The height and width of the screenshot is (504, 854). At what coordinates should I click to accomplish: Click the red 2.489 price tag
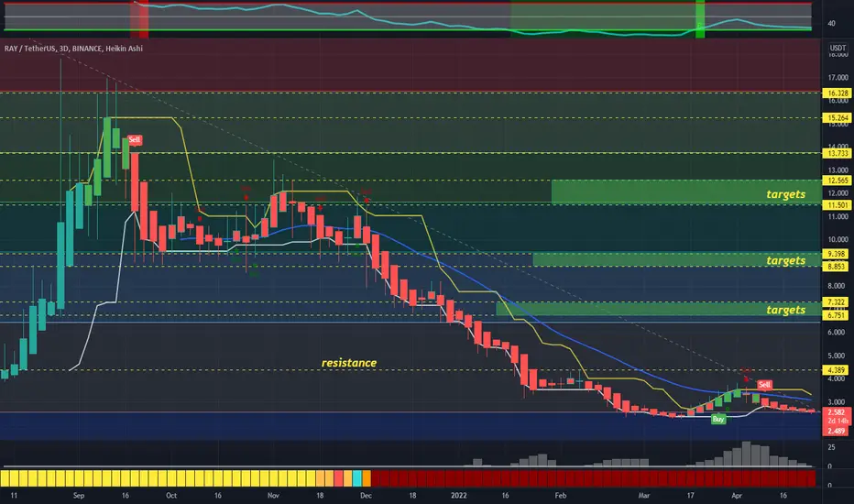click(838, 431)
